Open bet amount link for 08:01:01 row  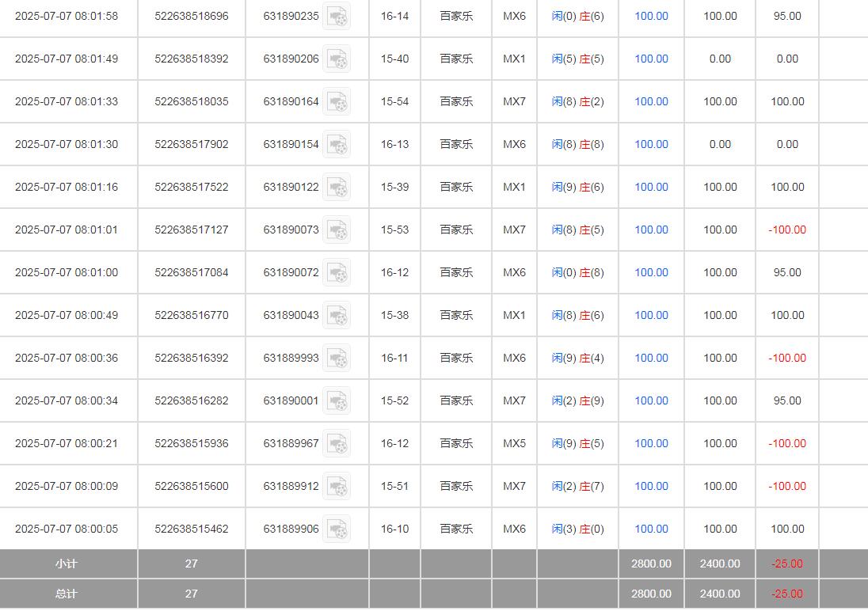tap(651, 230)
